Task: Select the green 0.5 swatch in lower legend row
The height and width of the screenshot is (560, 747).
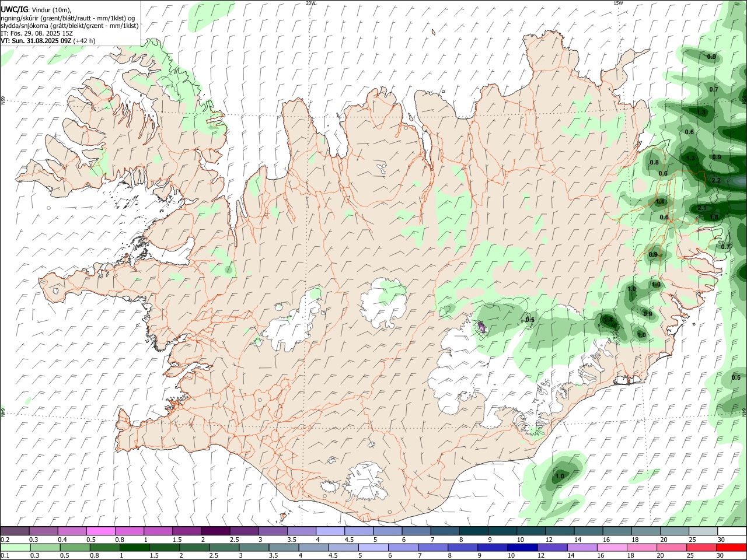Action: 75,547
